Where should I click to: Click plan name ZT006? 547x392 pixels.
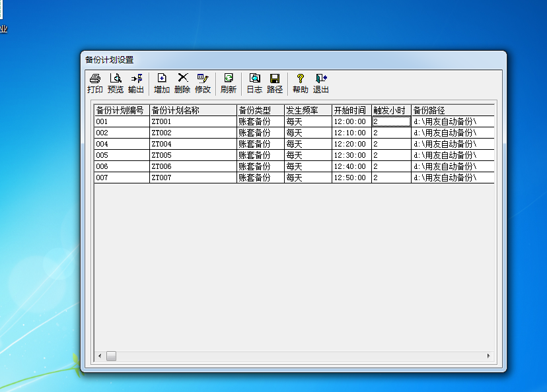coord(194,166)
